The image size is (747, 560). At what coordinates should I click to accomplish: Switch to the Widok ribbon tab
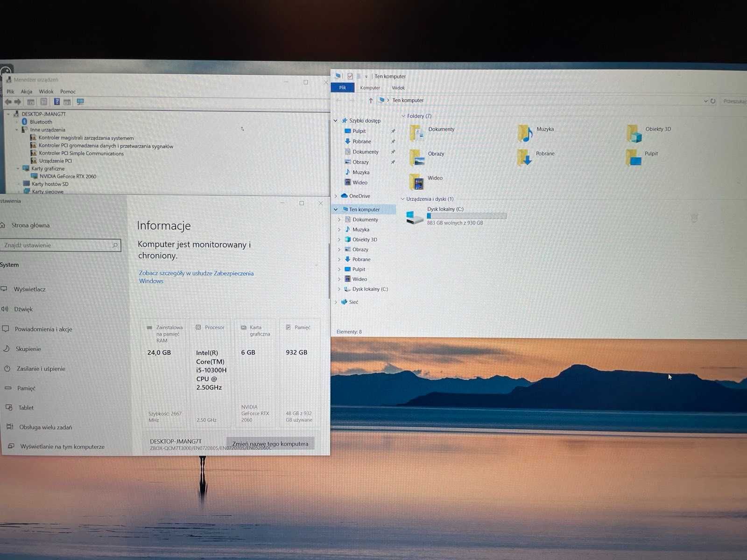(398, 88)
